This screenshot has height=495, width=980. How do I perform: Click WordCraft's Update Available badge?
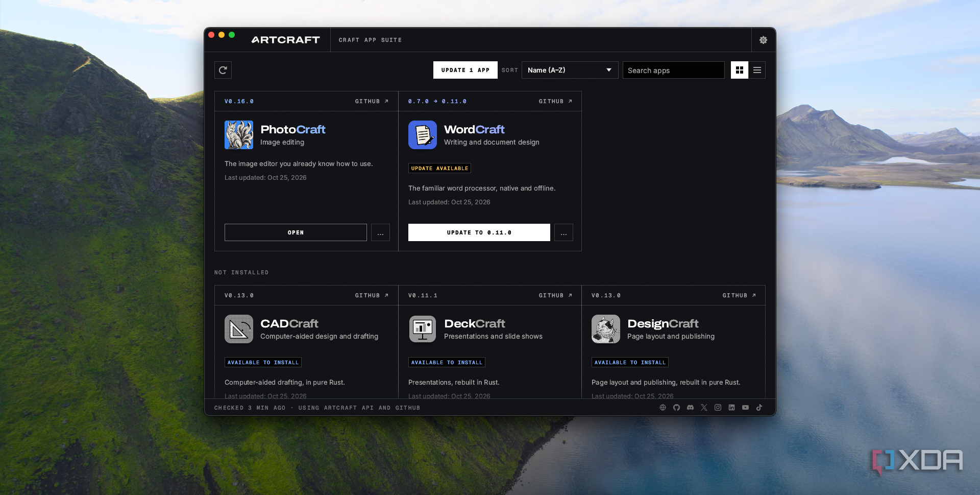click(x=439, y=168)
